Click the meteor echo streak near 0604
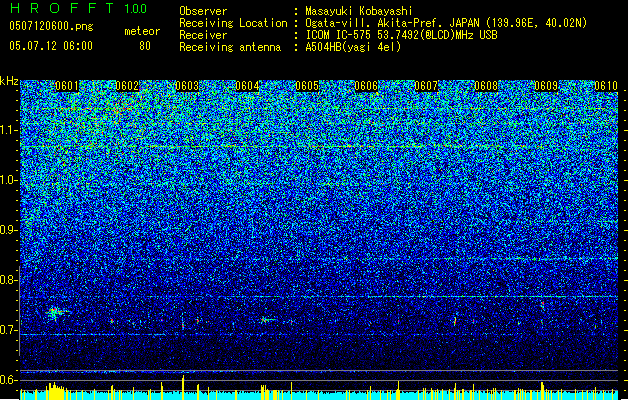The width and height of the screenshot is (629, 400). (x=268, y=320)
